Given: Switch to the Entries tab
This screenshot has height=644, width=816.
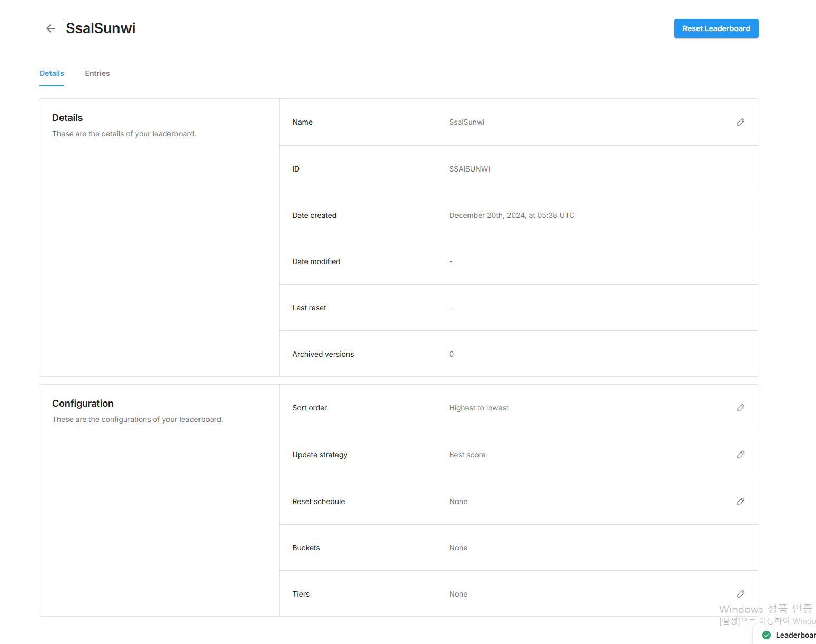Looking at the screenshot, I should pyautogui.click(x=97, y=73).
